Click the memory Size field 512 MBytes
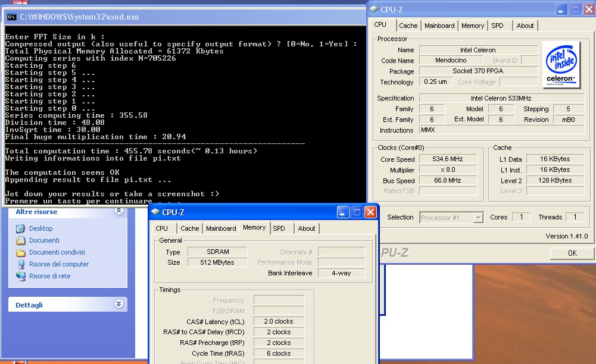 pyautogui.click(x=217, y=262)
